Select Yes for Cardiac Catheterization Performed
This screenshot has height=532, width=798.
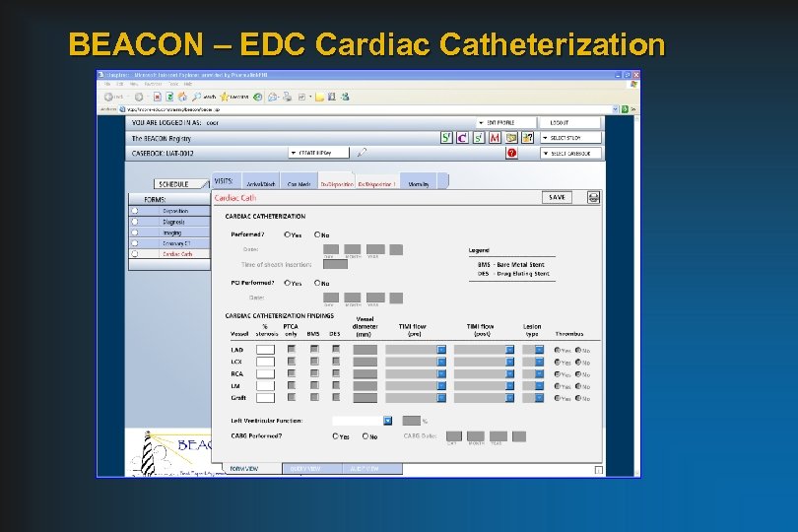click(287, 234)
